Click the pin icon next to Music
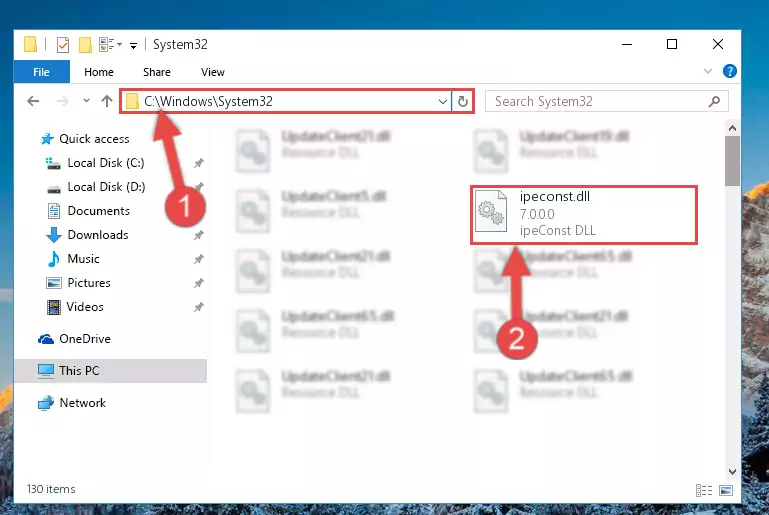The image size is (769, 515). coord(198,259)
